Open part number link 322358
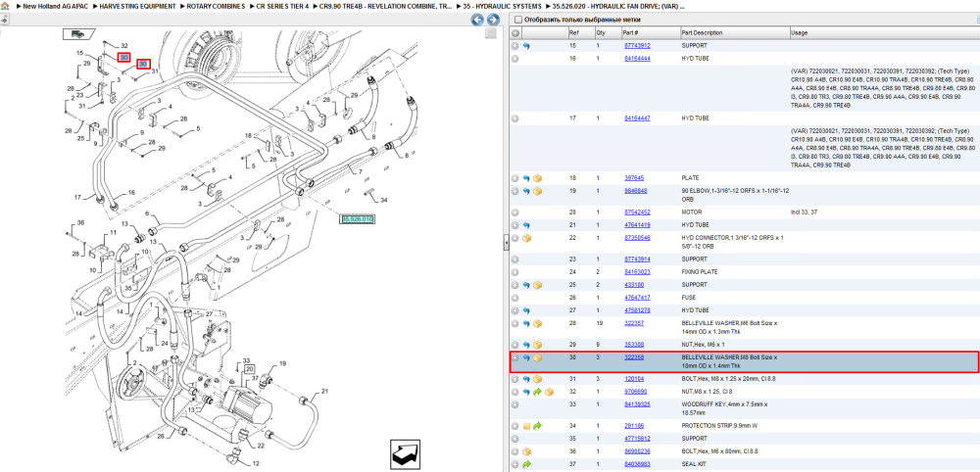The height and width of the screenshot is (472, 980). (x=635, y=357)
